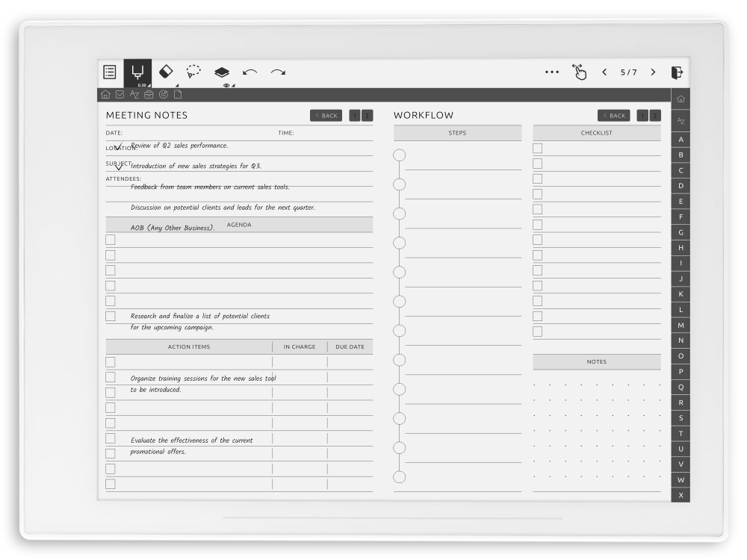This screenshot has height=560, width=747.
Task: Go to the next page with the right arrow
Action: [653, 71]
